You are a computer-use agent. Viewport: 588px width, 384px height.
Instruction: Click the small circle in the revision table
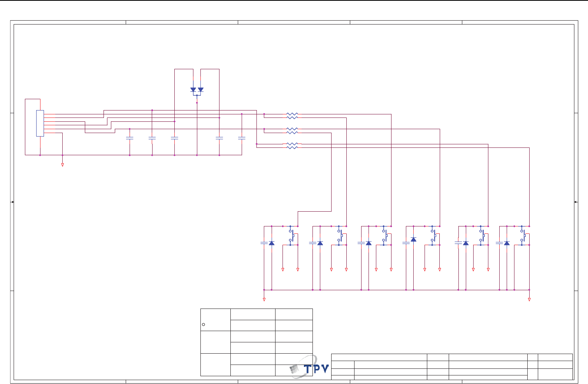pos(204,324)
